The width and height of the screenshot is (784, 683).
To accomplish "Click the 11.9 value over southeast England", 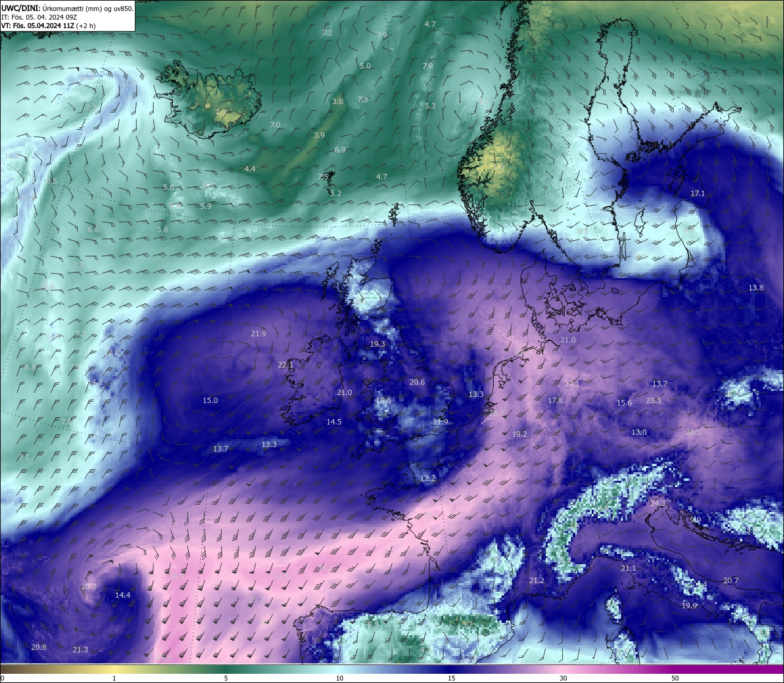I will point(440,421).
